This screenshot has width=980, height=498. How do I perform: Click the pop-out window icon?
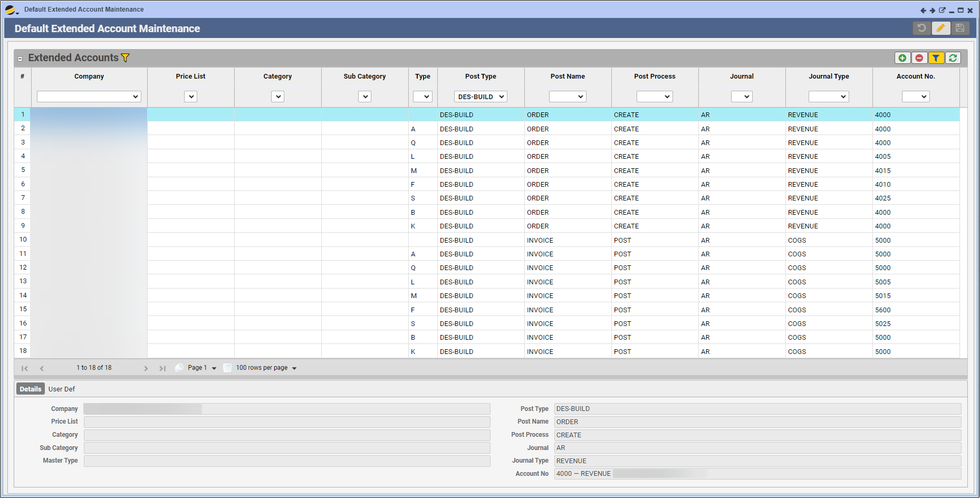point(942,10)
